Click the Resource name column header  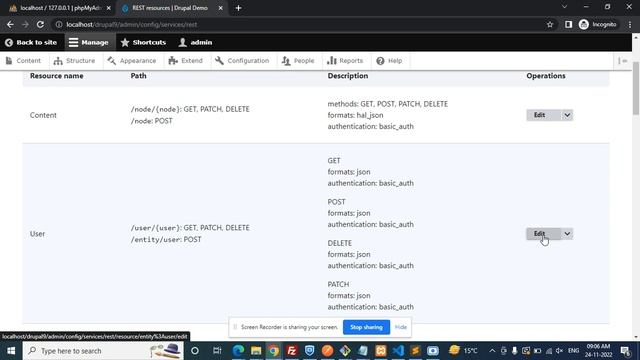coord(56,76)
